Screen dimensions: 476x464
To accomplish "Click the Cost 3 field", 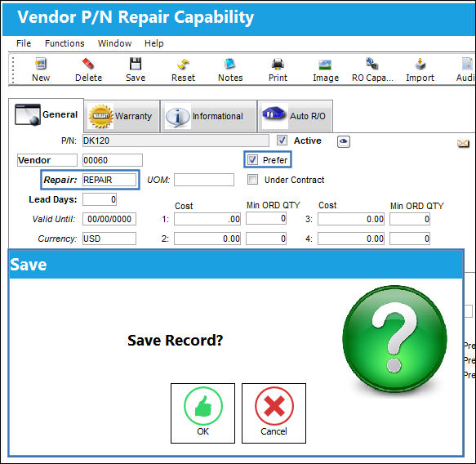I will point(351,219).
